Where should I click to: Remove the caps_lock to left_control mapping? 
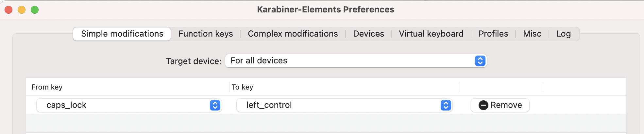pos(500,105)
